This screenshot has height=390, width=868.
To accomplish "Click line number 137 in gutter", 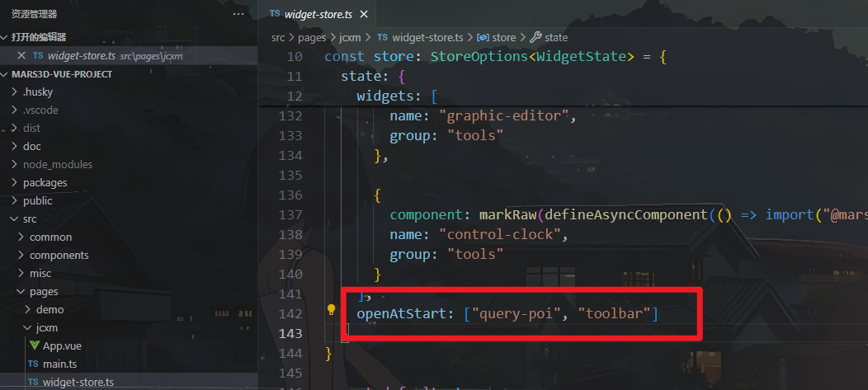I will click(290, 214).
